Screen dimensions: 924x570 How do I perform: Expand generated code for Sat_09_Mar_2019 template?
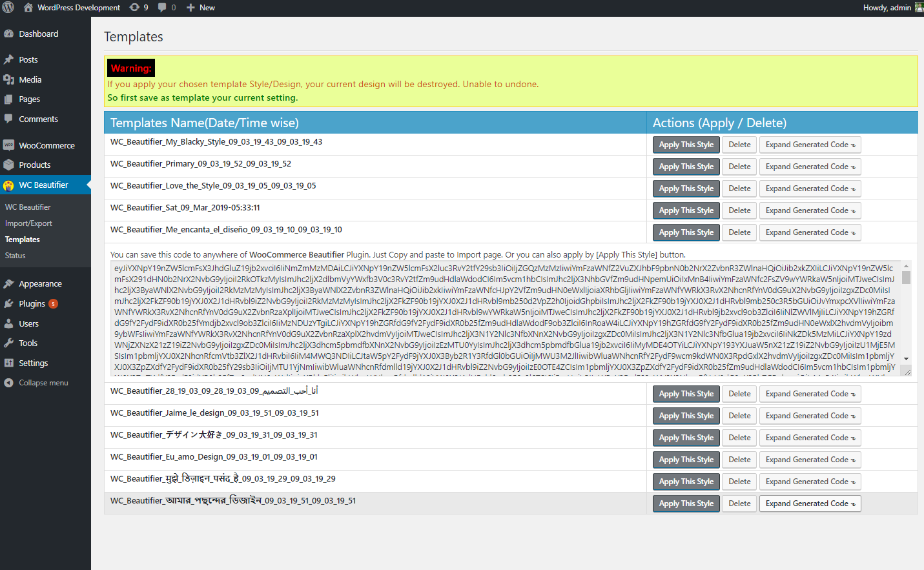point(810,210)
